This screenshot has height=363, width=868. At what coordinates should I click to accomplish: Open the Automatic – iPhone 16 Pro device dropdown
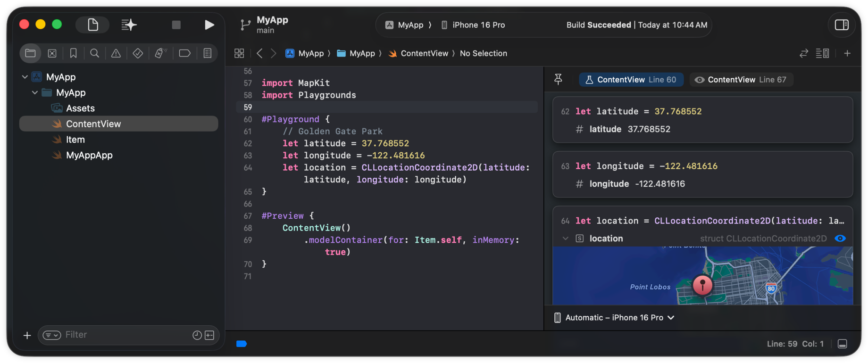click(614, 318)
